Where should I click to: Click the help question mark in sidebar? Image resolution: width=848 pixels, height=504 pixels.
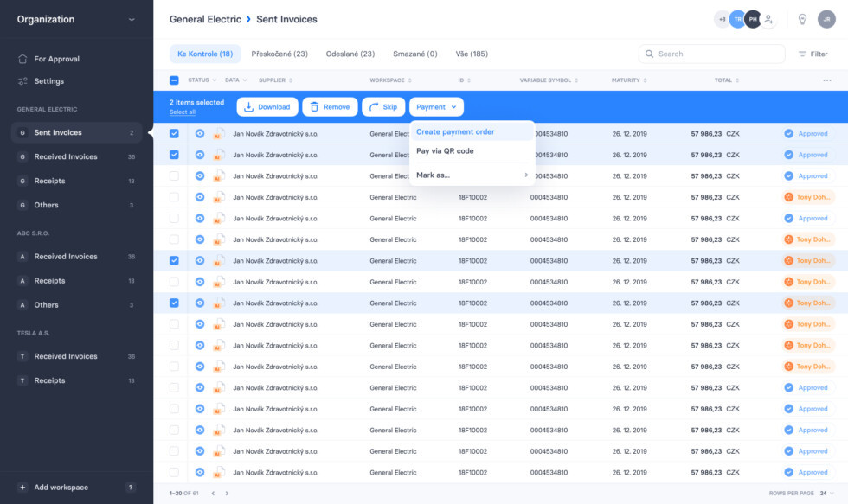click(131, 488)
